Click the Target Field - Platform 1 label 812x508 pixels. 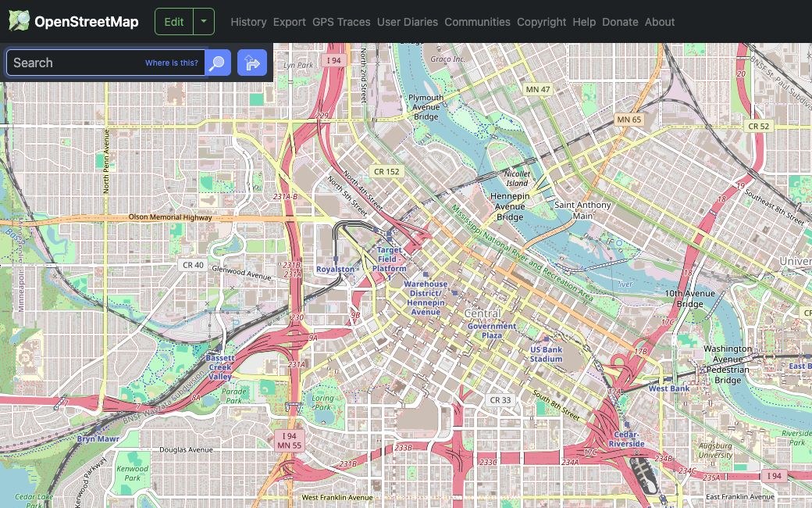coord(389,263)
